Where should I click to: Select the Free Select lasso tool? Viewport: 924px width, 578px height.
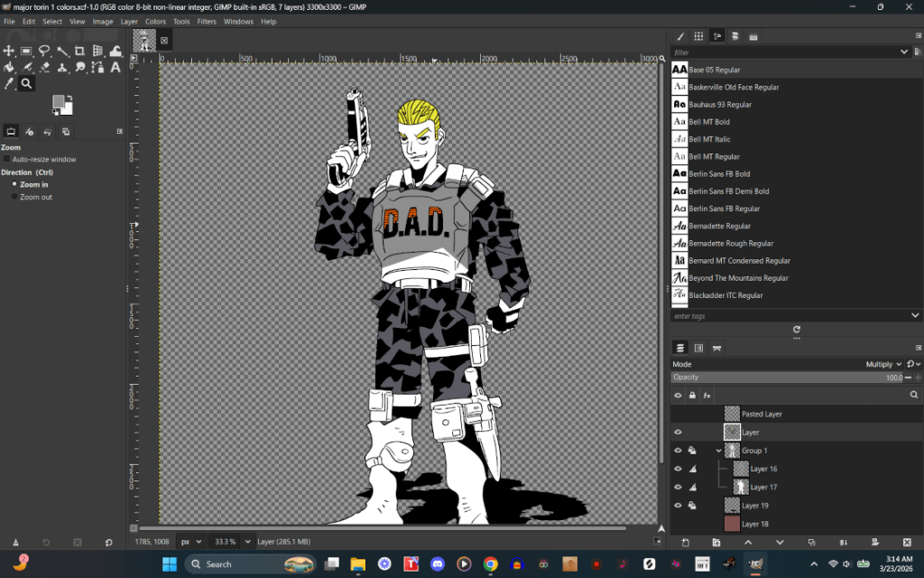point(42,51)
